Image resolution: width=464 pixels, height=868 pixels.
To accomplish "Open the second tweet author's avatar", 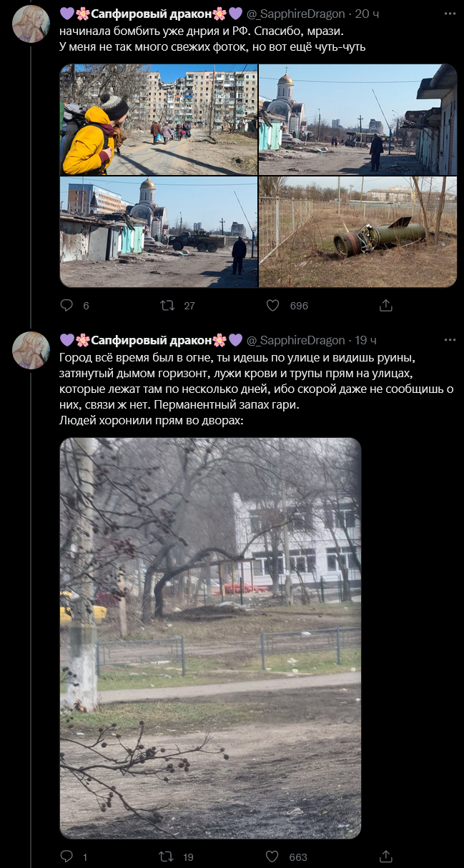I will 31,350.
